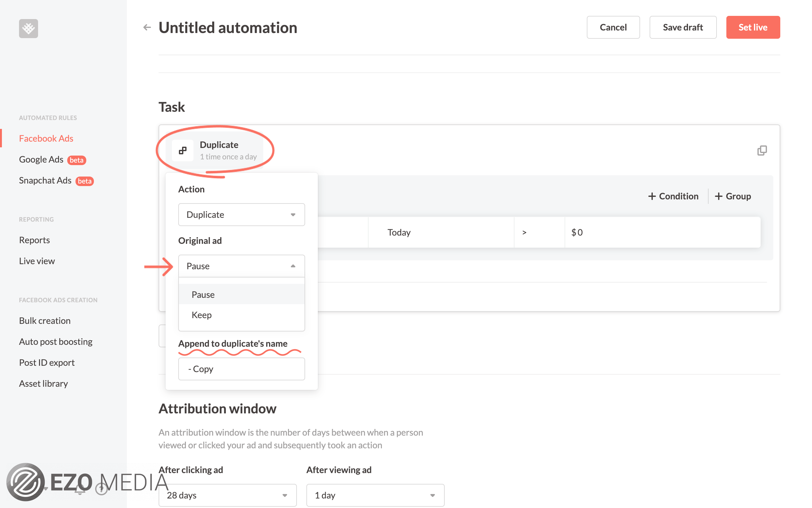The height and width of the screenshot is (508, 812).
Task: Click the Untitled automation title
Action: [228, 28]
